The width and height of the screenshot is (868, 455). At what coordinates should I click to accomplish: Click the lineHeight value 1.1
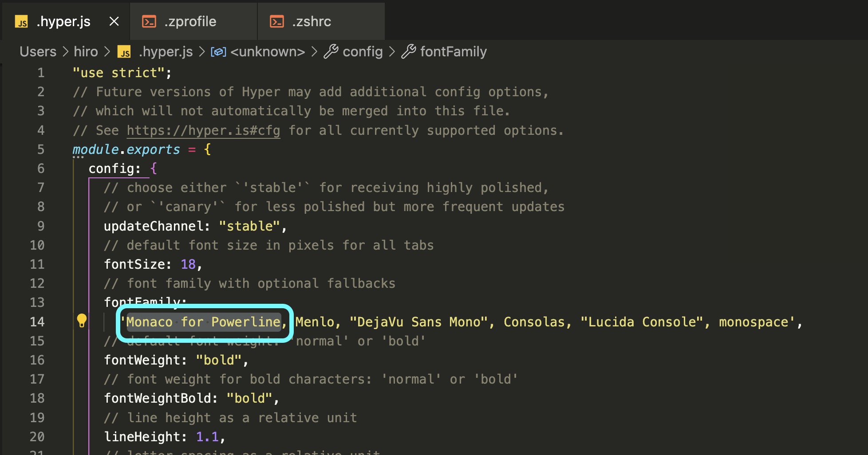[207, 437]
